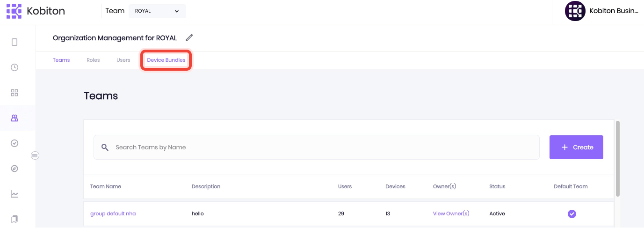Open the Devices phone icon in sidebar
This screenshot has width=644, height=228.
(14, 42)
